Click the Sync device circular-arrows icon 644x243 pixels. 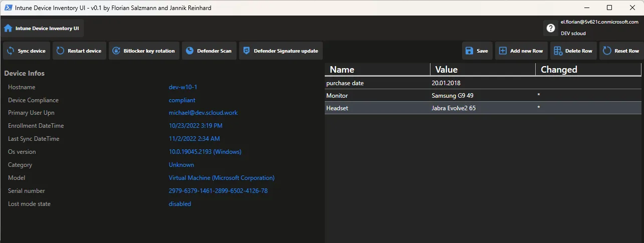pos(11,51)
